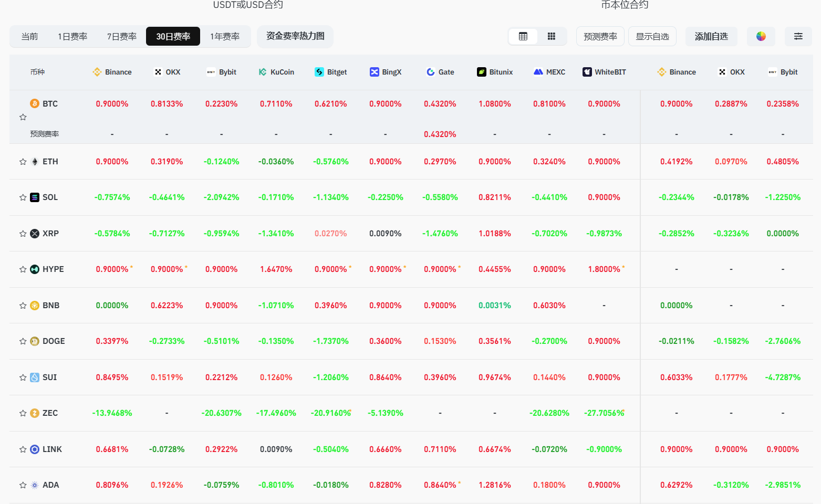
Task: Toggle the 显示自选 filter
Action: tap(652, 36)
